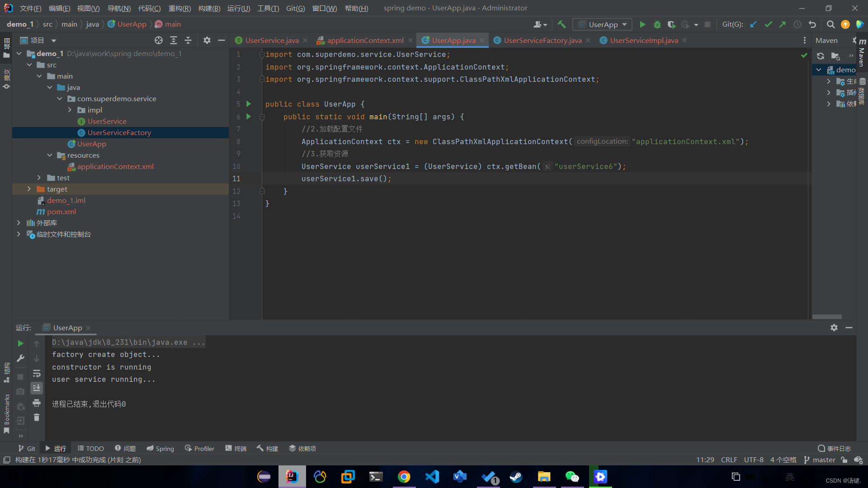Image resolution: width=868 pixels, height=488 pixels.
Task: Open the Profiler tool window
Action: tap(199, 449)
